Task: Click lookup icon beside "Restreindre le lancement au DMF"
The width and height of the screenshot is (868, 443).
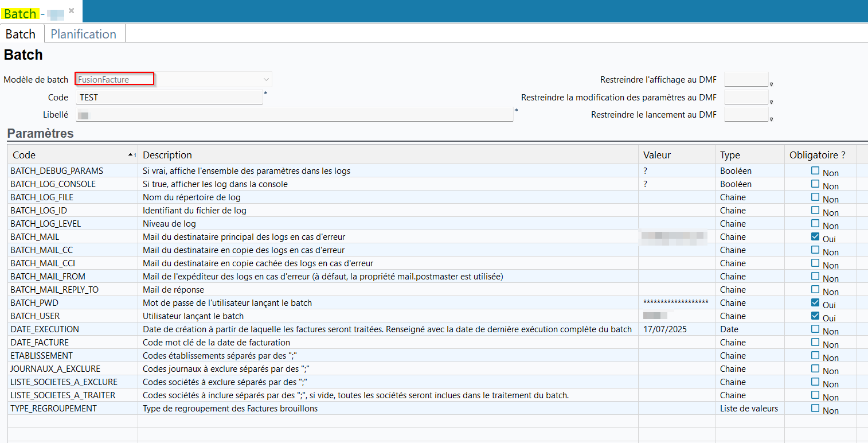Action: (772, 119)
